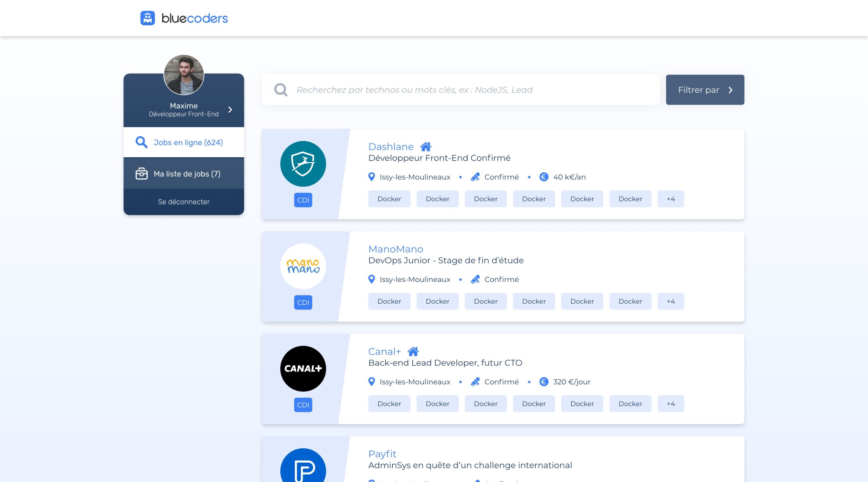Click Se déconnecter to log out
868x482 pixels.
183,202
